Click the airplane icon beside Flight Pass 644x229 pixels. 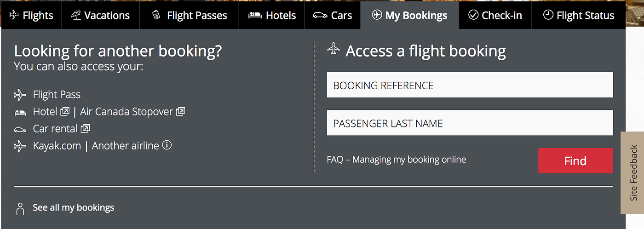[x=20, y=95]
